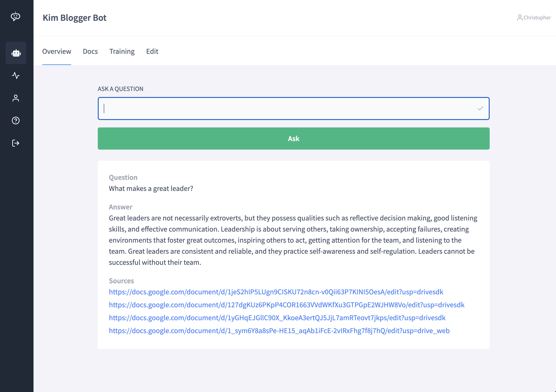Open the activity pulse icon in sidebar

click(x=16, y=75)
